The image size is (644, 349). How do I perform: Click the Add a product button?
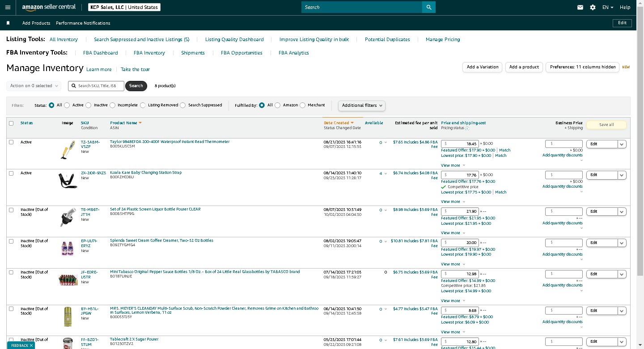pos(525,67)
